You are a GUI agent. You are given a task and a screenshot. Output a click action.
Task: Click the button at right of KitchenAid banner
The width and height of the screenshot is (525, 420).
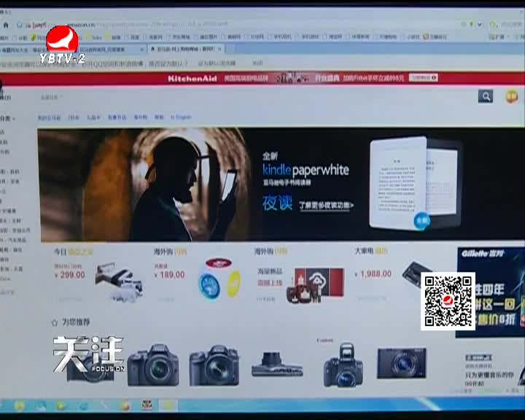coord(423,78)
